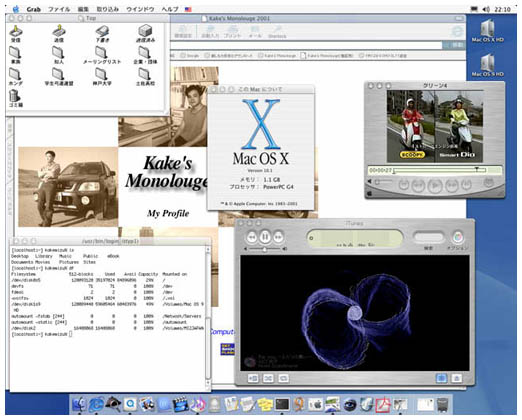The height and width of the screenshot is (420, 522).
Task: Open Mac OS 9 HD desktop drive
Action: (x=487, y=65)
